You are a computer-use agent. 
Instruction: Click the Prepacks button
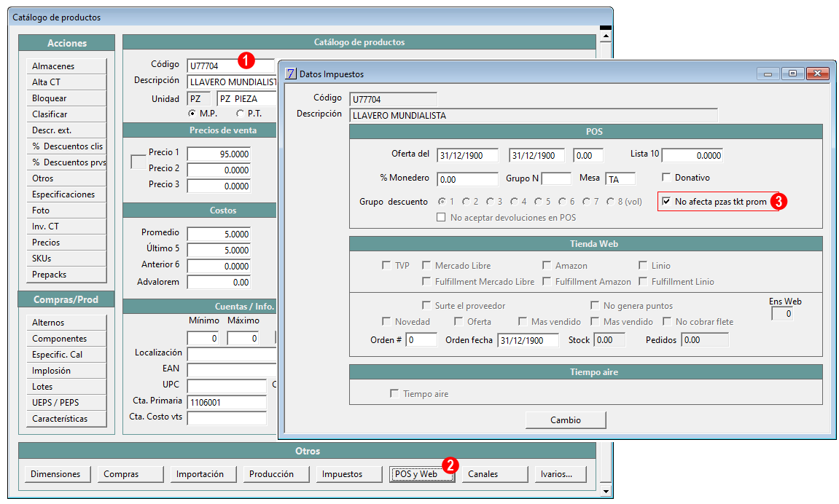pos(66,274)
